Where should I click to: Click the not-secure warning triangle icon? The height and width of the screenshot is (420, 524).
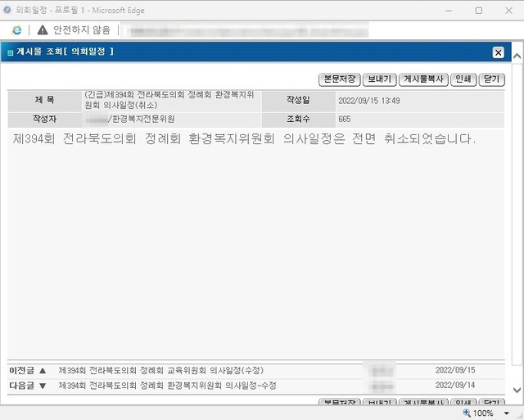(43, 29)
